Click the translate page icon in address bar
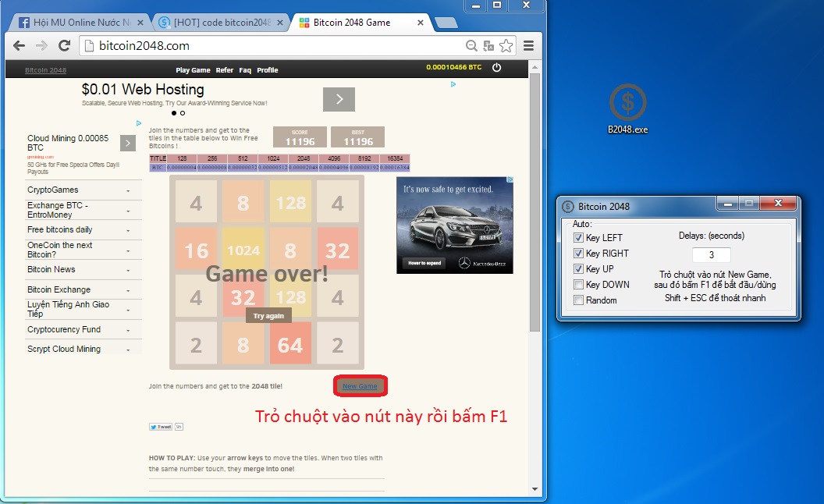 coord(488,46)
